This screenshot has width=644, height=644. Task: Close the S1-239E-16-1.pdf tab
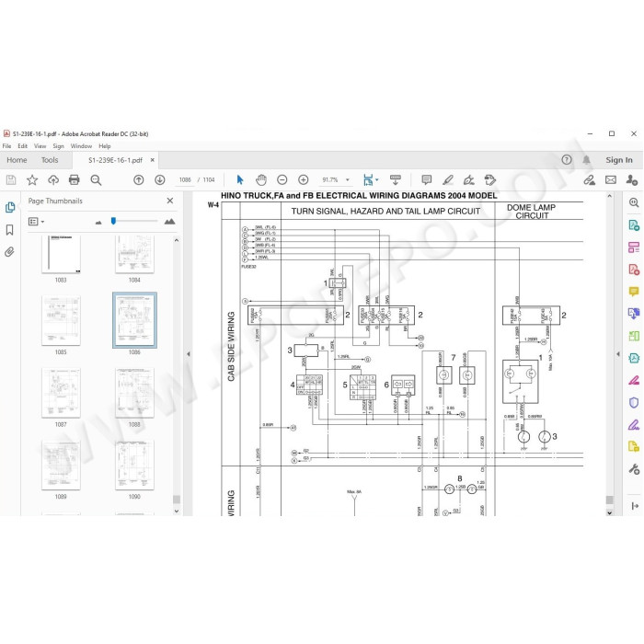point(153,160)
